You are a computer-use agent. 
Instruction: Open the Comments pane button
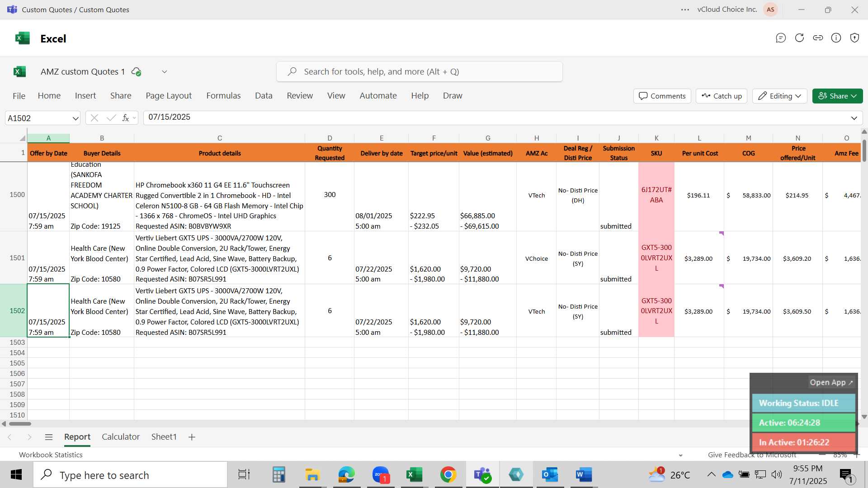click(x=662, y=96)
